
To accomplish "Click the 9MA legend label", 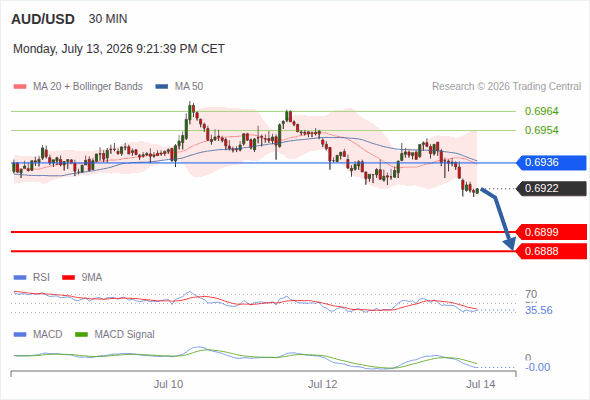I will coord(92,278).
